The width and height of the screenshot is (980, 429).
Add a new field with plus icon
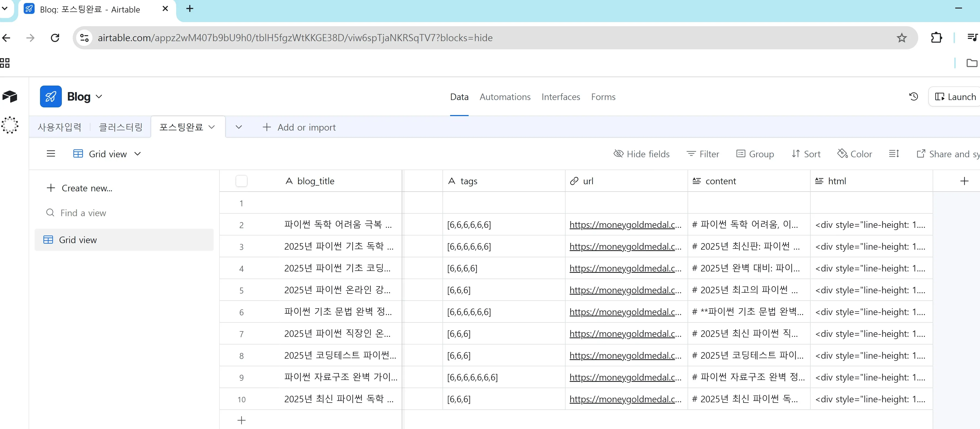(964, 181)
